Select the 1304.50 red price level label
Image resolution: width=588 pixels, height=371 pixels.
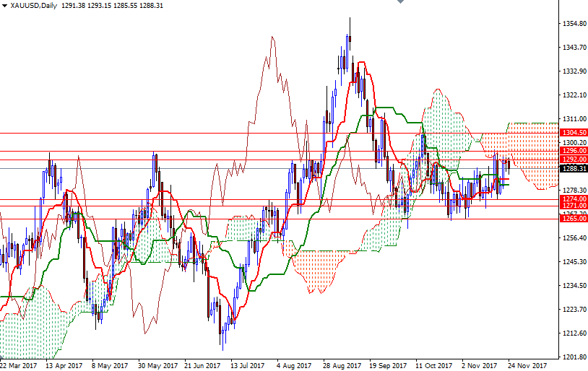pos(574,133)
